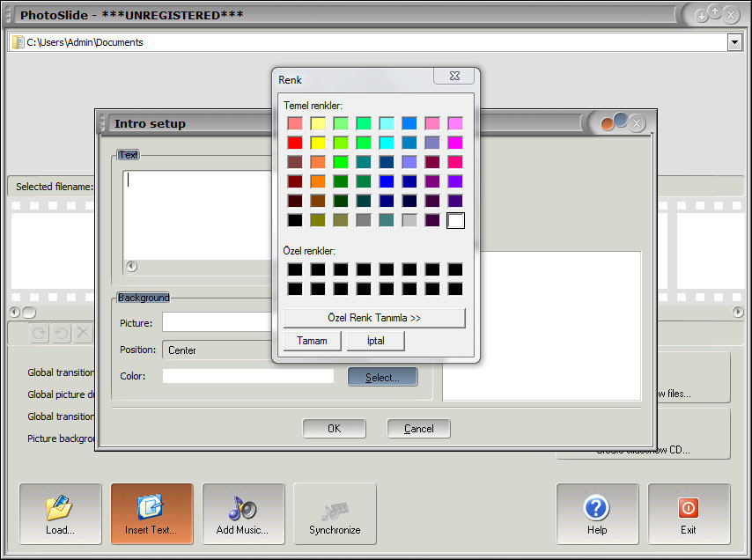Click the "Color:" label

133,376
